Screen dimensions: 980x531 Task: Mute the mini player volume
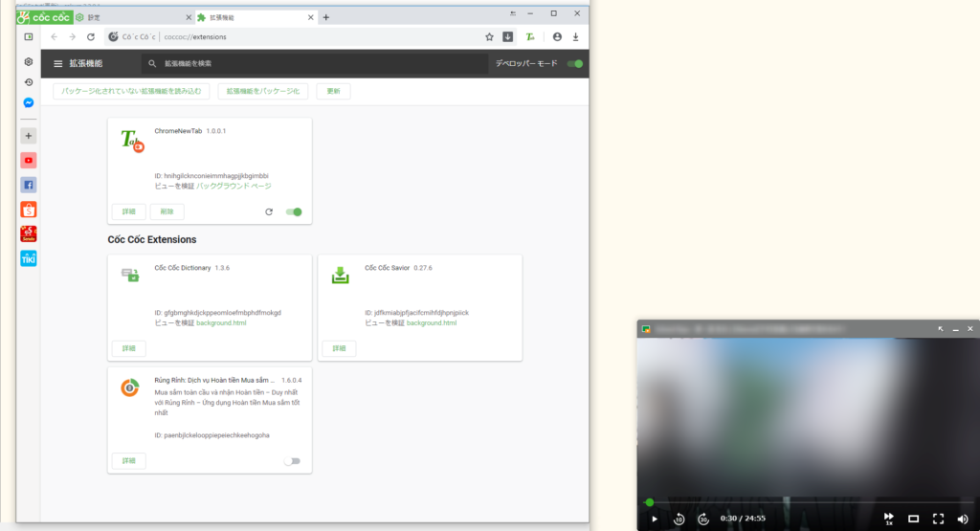[x=963, y=519]
